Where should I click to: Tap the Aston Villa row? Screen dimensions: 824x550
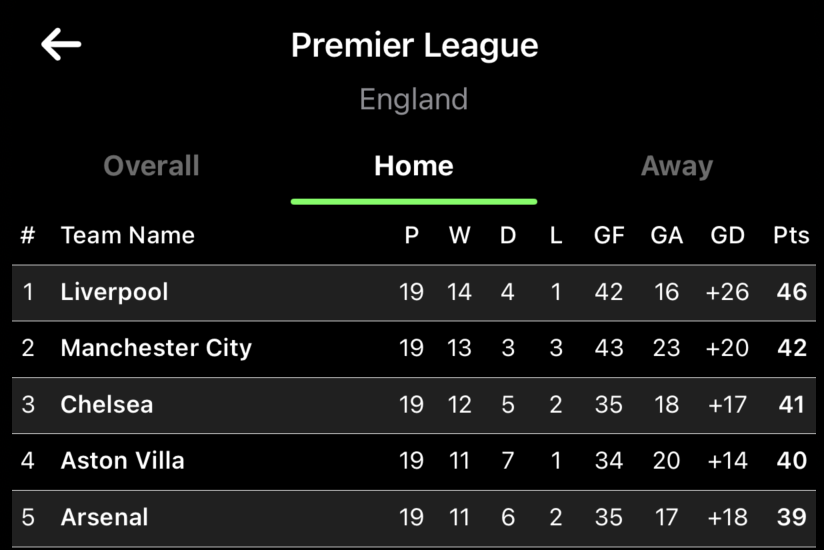pos(123,461)
